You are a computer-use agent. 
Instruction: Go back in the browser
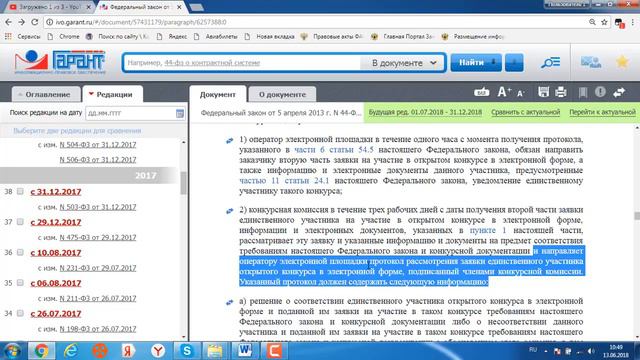[x=9, y=22]
